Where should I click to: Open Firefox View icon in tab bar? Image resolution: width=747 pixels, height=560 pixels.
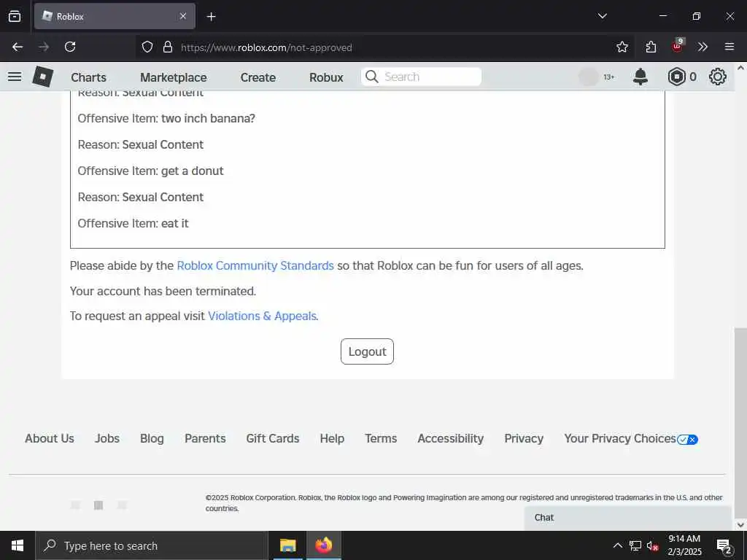pyautogui.click(x=15, y=16)
